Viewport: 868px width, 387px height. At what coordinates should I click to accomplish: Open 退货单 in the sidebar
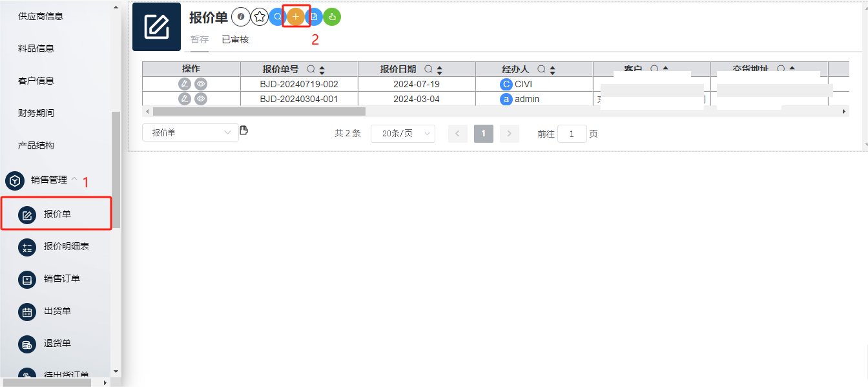point(57,343)
